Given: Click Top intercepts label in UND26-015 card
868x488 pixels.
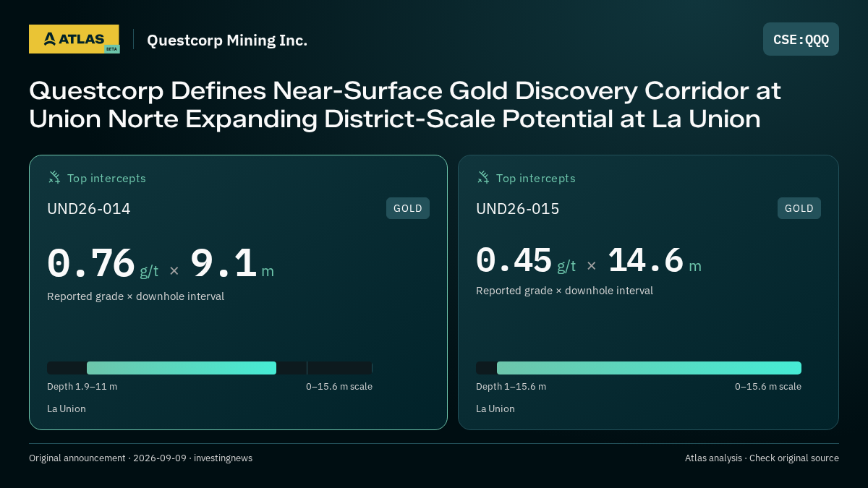Looking at the screenshot, I should 535,178.
